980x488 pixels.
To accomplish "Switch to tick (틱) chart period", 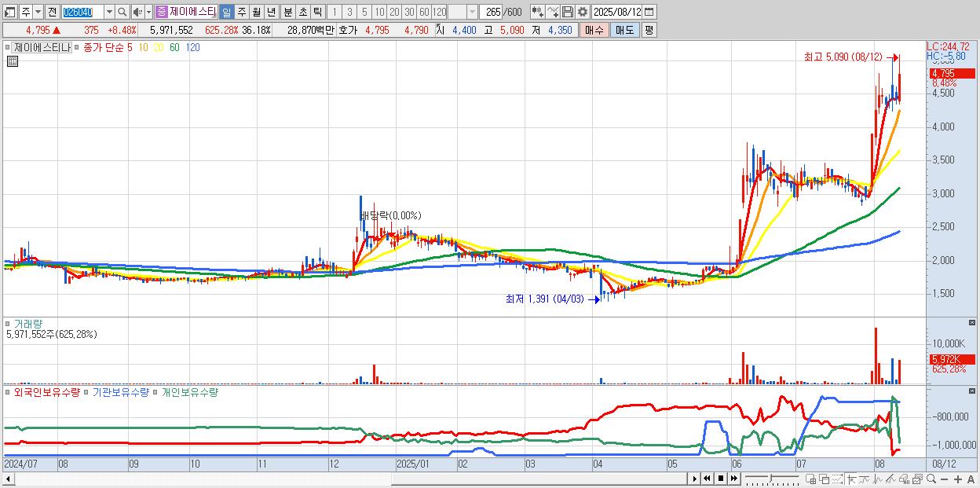I will pyautogui.click(x=317, y=13).
